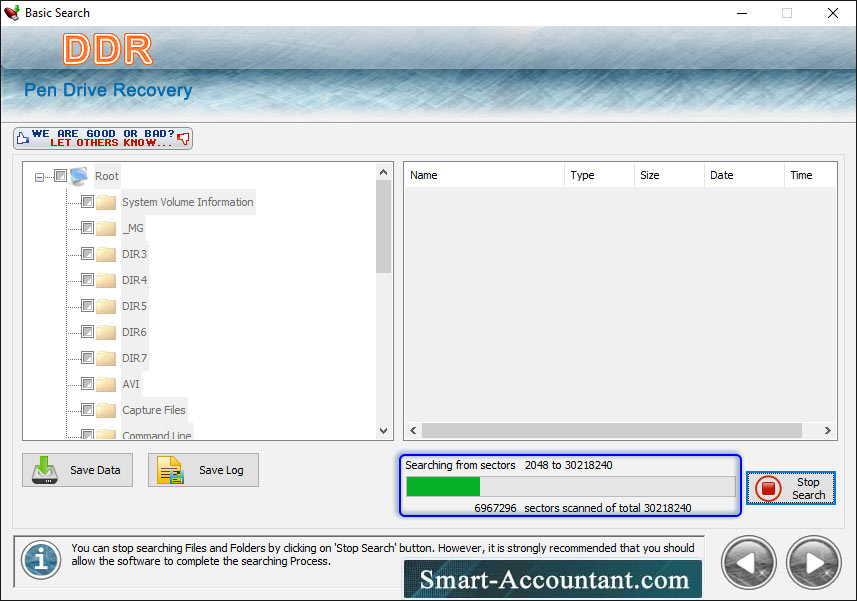Image resolution: width=857 pixels, height=601 pixels.
Task: Sort by the Type column header
Action: tap(600, 175)
